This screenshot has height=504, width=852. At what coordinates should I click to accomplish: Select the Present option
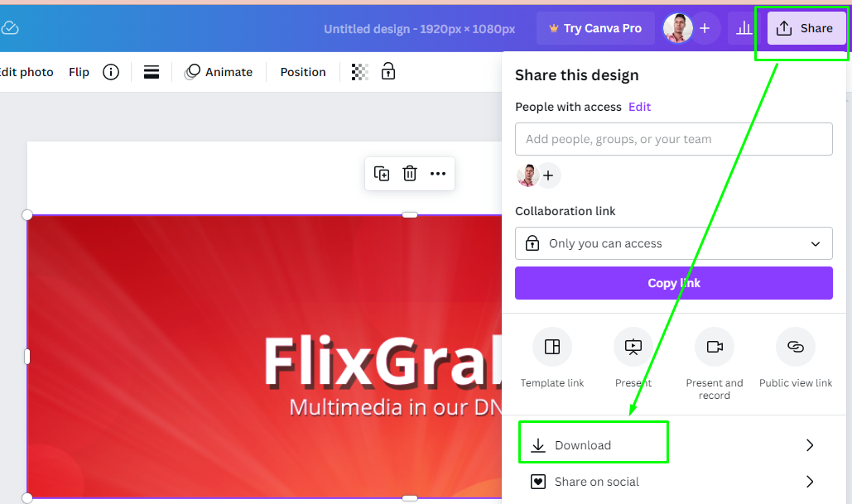click(633, 358)
